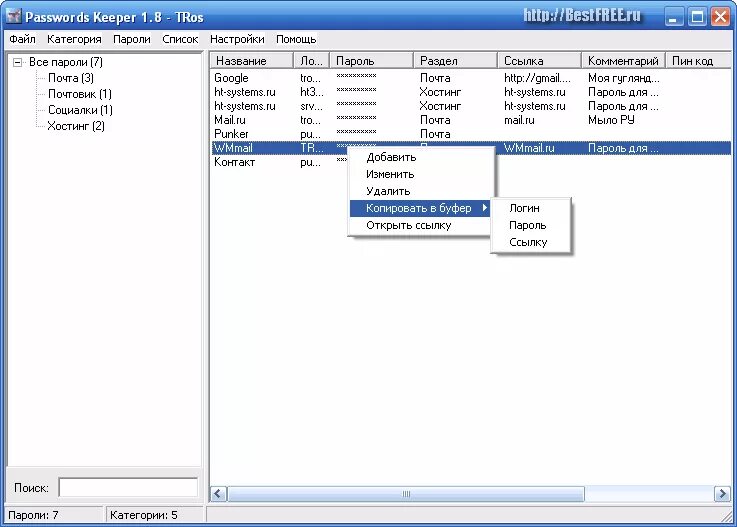Choose Открыть ссылку in the context menu
The width and height of the screenshot is (737, 527).
click(420, 225)
